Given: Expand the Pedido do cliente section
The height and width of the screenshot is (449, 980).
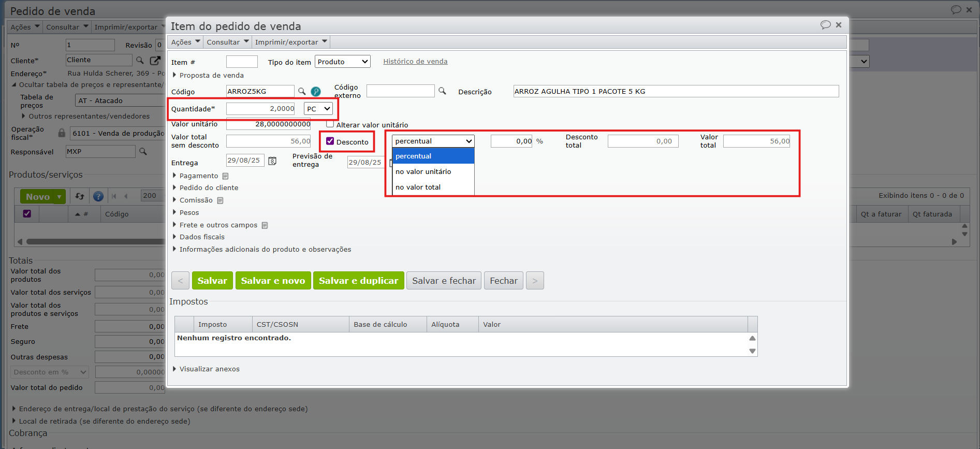Looking at the screenshot, I should point(205,187).
